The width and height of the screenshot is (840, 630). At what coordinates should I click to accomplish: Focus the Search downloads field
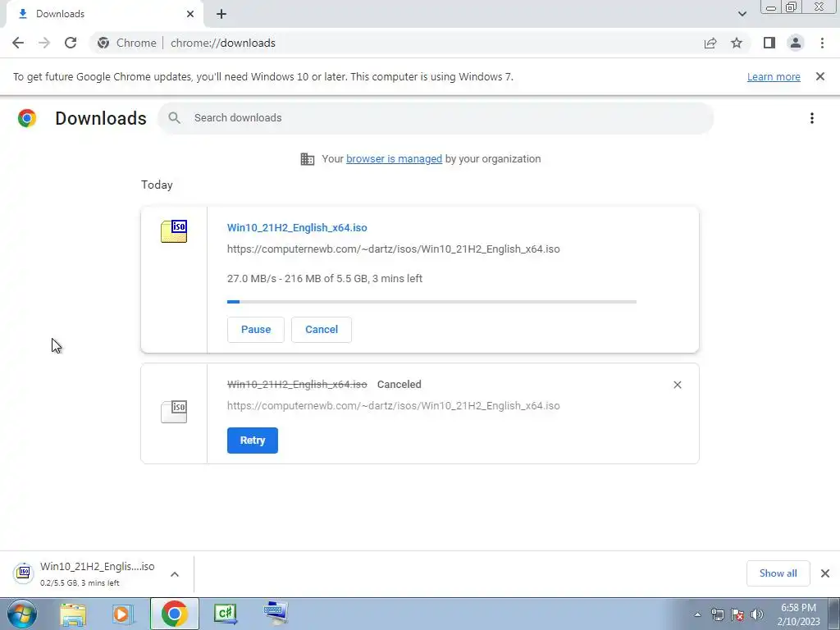click(436, 118)
